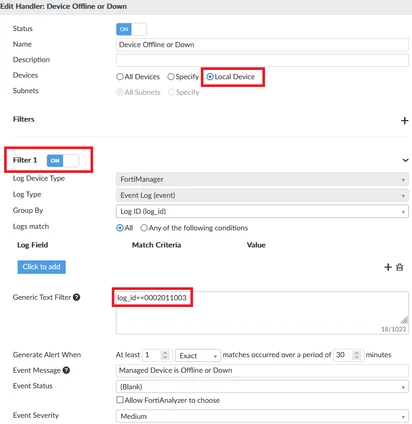The image size is (412, 424).
Task: Click the help icon beside Event Message
Action: (66, 370)
